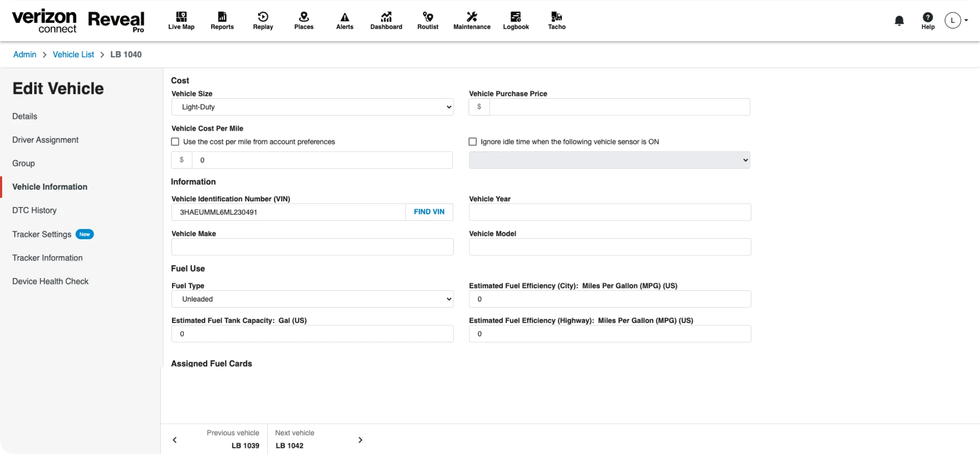Select Group in the sidebar
980x454 pixels.
click(23, 163)
